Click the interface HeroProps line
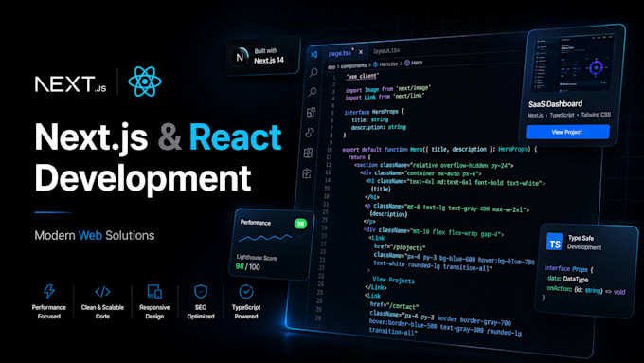Image resolution: width=644 pixels, height=363 pixels. point(374,112)
